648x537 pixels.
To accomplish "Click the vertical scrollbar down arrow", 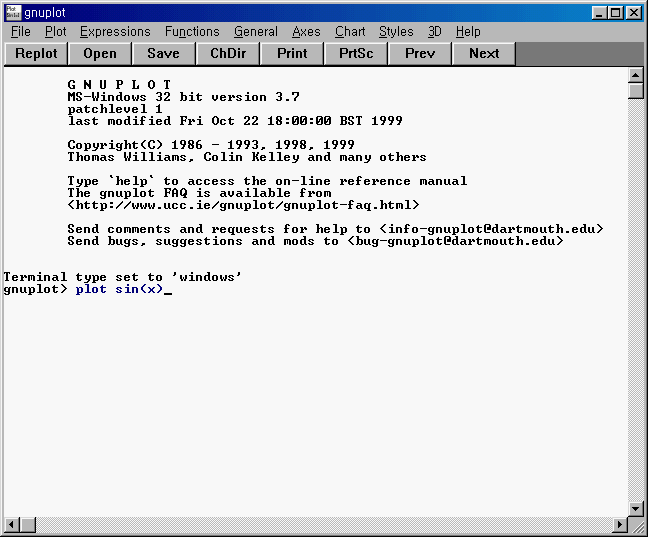I will point(635,508).
